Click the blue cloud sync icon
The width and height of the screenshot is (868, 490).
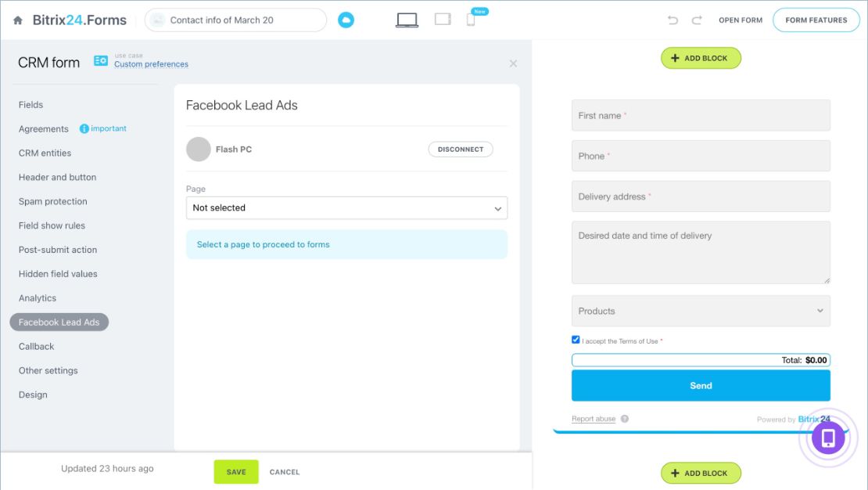[346, 20]
